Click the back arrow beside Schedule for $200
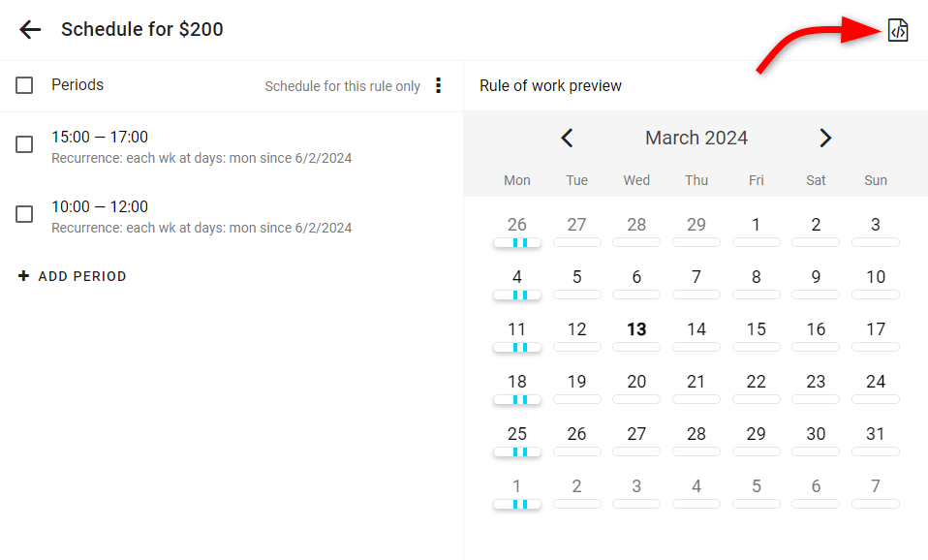The width and height of the screenshot is (928, 560). pos(30,29)
